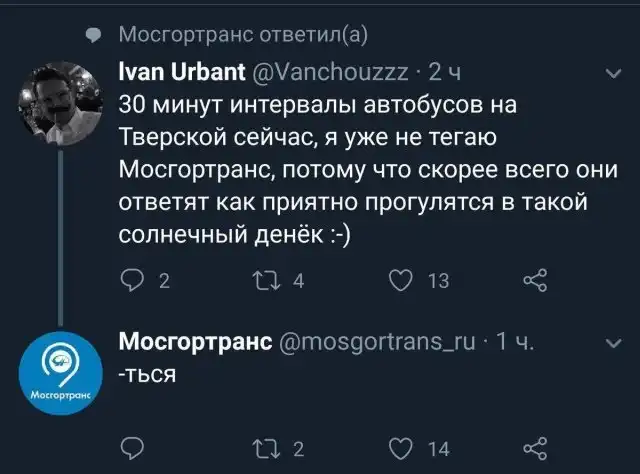Screen dimensions: 640x474
Task: Click the "2 ч" timestamp
Action: [443, 72]
